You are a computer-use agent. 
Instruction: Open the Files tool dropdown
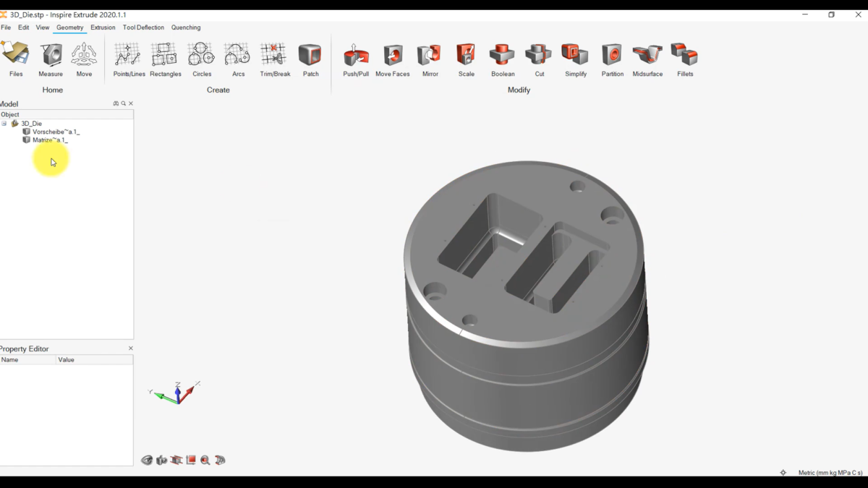[x=16, y=58]
